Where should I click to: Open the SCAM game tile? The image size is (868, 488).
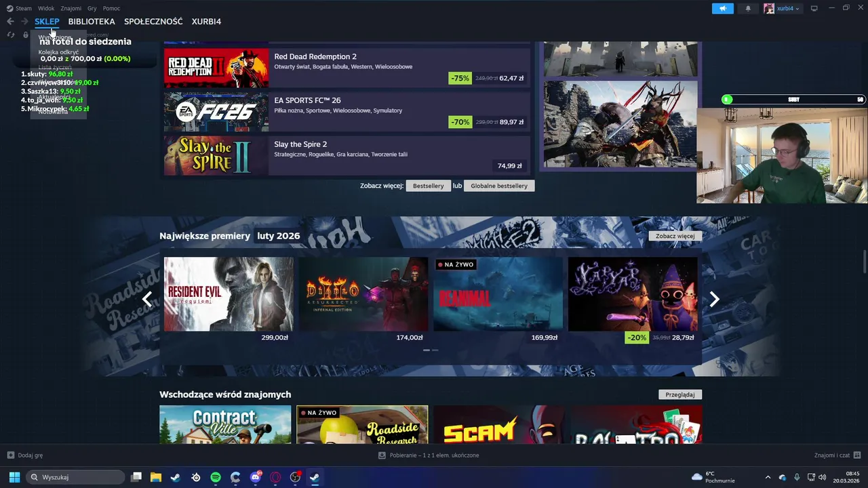pyautogui.click(x=499, y=425)
